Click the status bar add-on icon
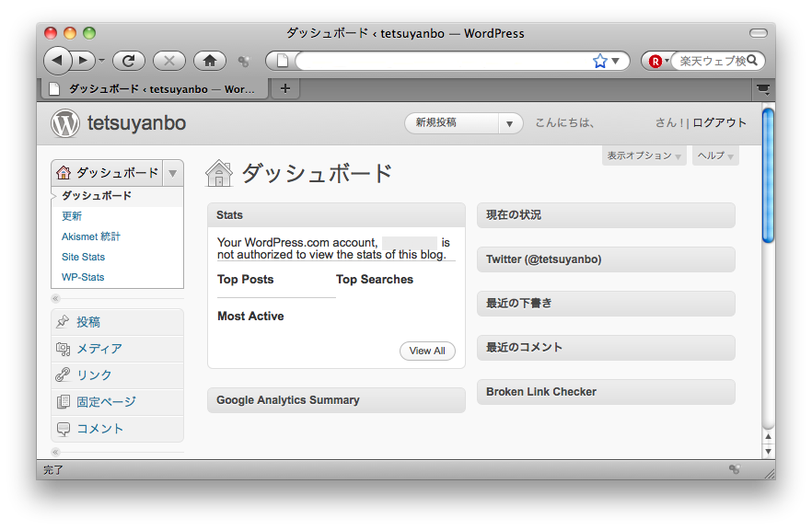The image size is (812, 530). pos(735,469)
